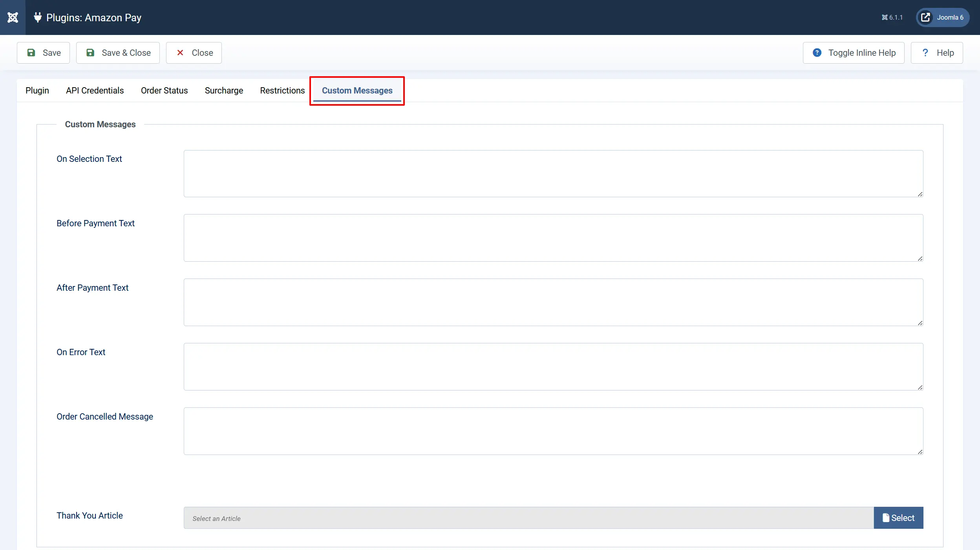Open the API Credentials tab
The height and width of the screenshot is (550, 980).
95,90
